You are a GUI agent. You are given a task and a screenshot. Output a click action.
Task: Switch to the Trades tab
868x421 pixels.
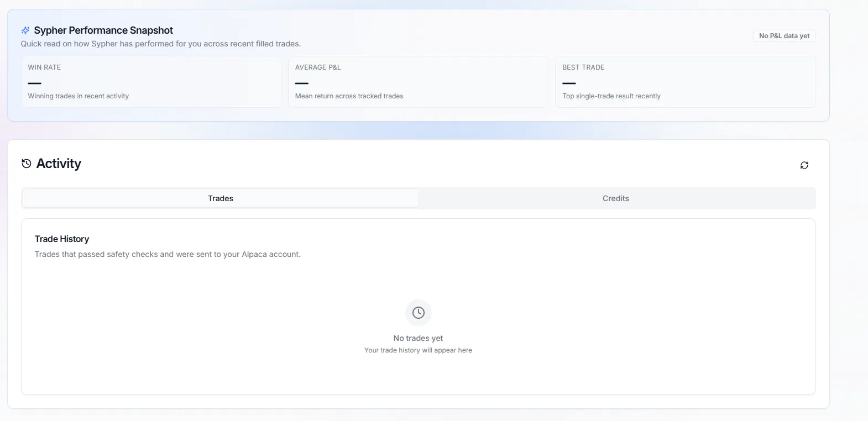click(221, 198)
